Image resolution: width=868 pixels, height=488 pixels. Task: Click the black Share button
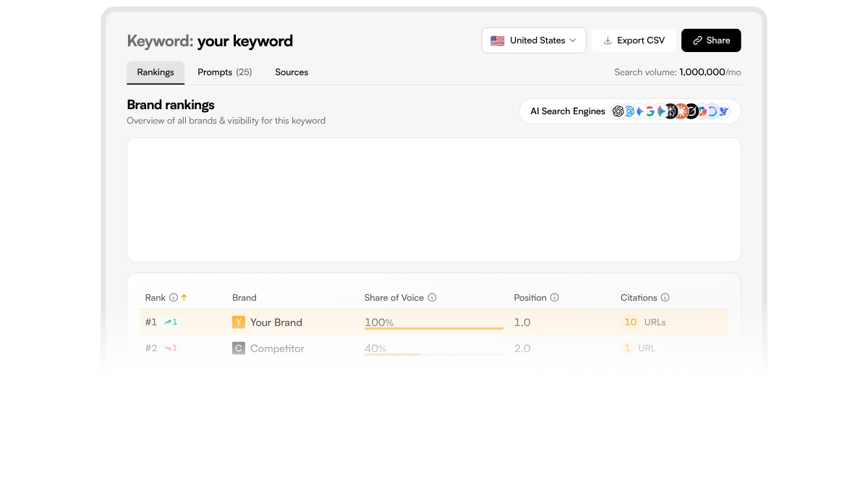point(711,40)
